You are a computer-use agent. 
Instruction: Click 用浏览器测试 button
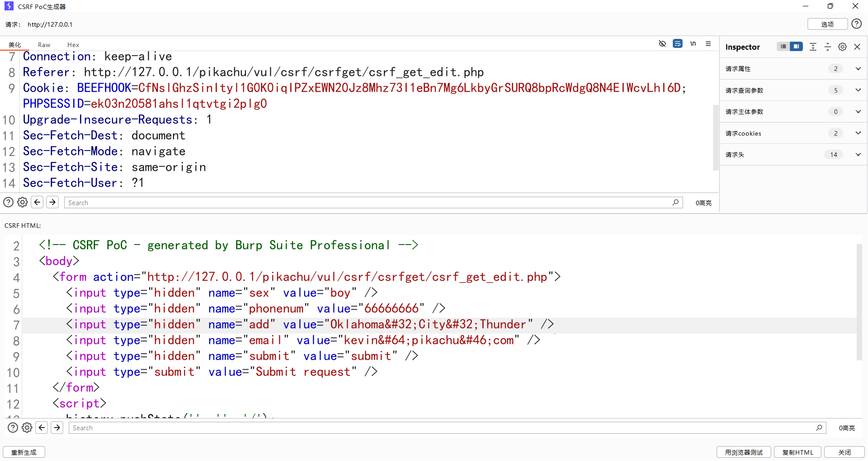pyautogui.click(x=744, y=452)
